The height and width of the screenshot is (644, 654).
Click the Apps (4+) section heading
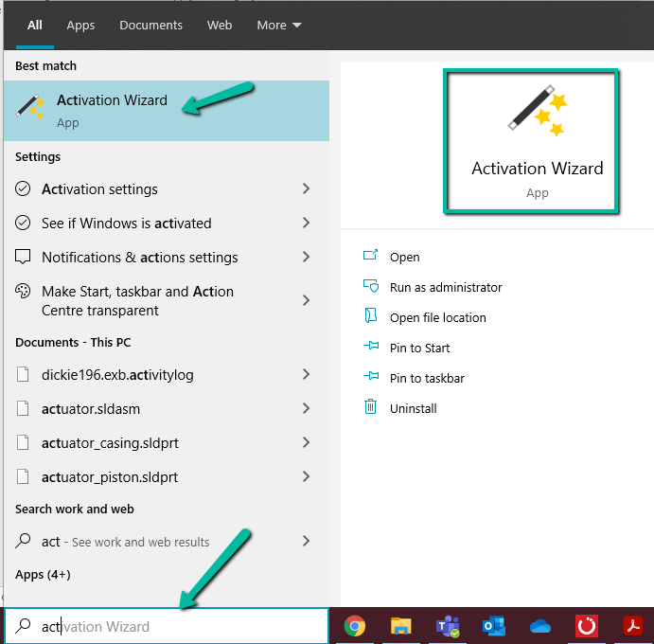[x=43, y=575]
